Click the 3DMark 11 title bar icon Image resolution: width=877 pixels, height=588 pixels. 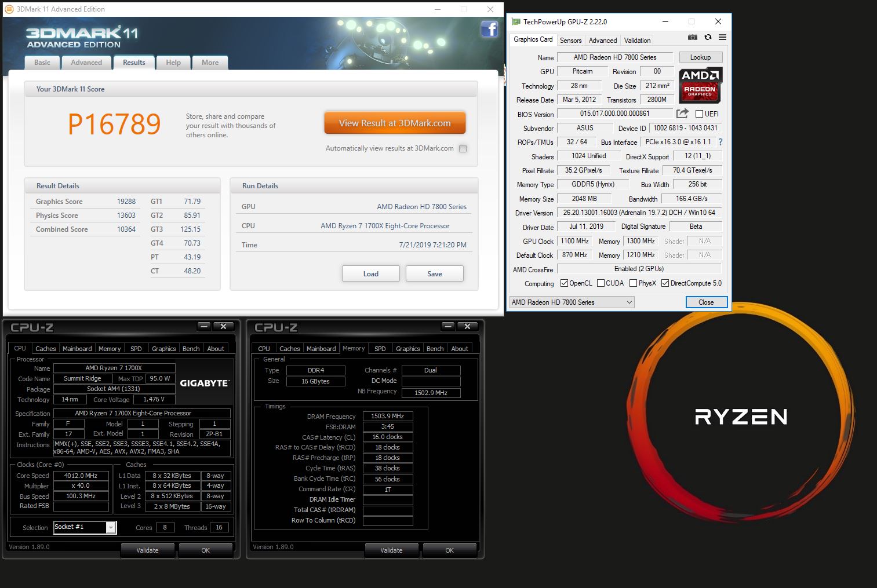pyautogui.click(x=9, y=9)
